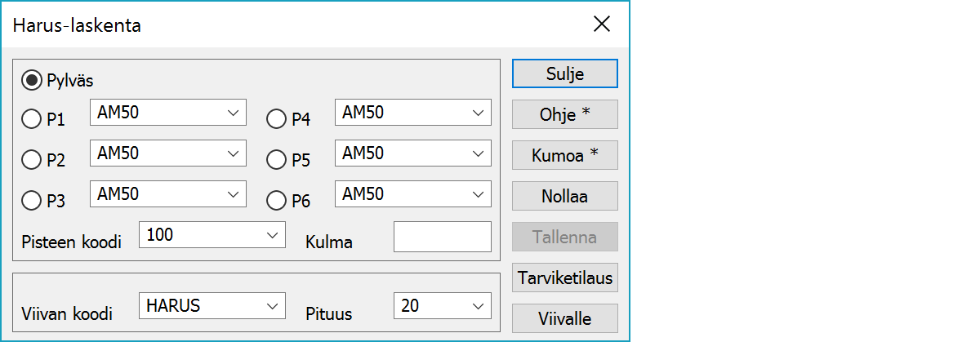Open the P1 AM50 dropdown
Screen dimensions: 980x342
168,113
